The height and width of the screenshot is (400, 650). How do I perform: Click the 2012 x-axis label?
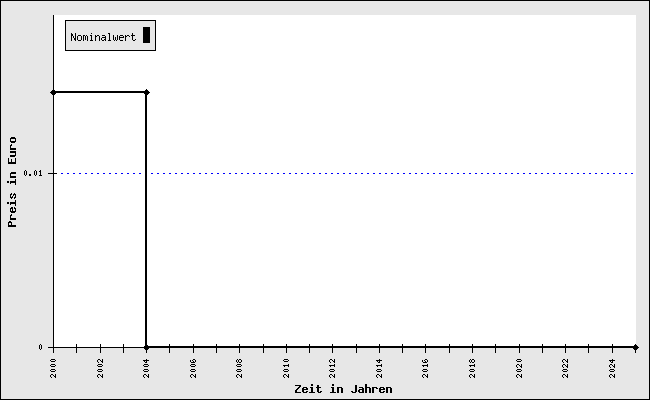pyautogui.click(x=332, y=368)
